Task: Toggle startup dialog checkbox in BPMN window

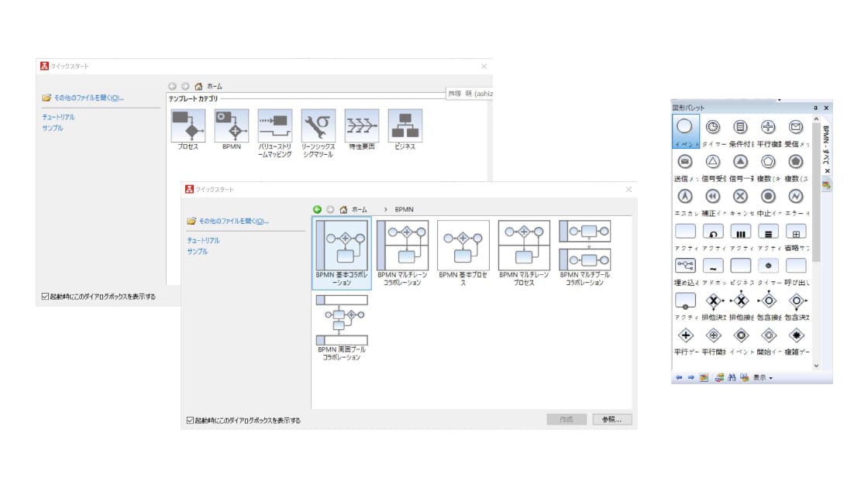Action: click(191, 421)
